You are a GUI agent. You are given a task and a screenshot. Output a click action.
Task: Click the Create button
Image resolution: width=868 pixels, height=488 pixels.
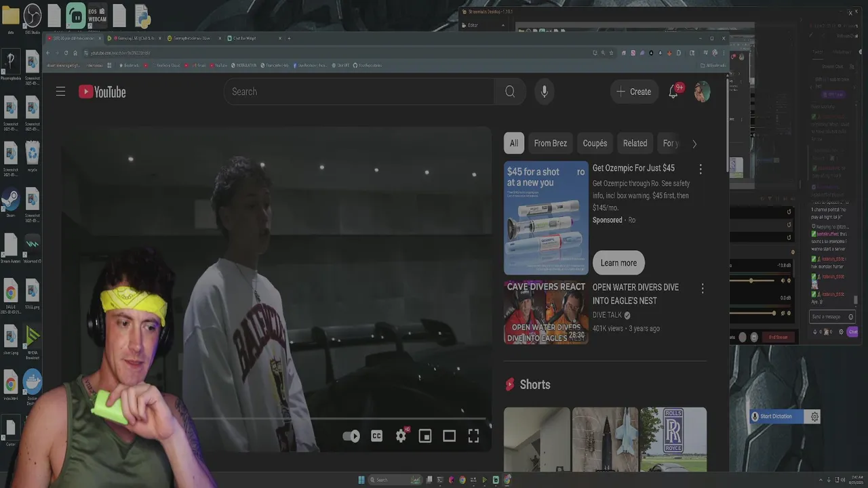pos(634,91)
